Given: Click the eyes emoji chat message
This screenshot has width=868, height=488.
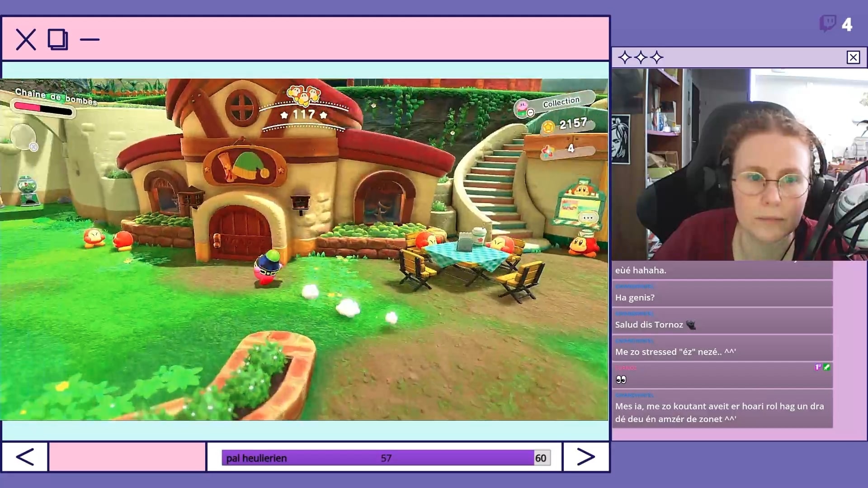Looking at the screenshot, I should point(722,375).
